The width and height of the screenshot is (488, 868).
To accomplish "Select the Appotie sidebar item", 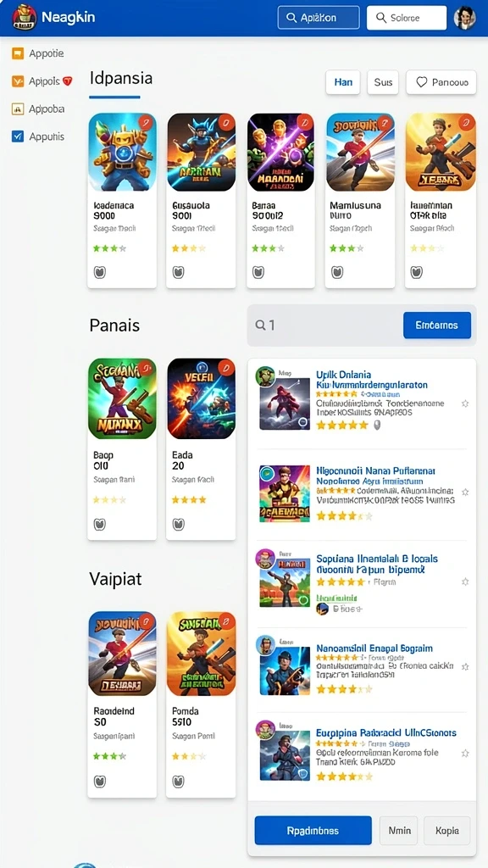I will (x=37, y=53).
